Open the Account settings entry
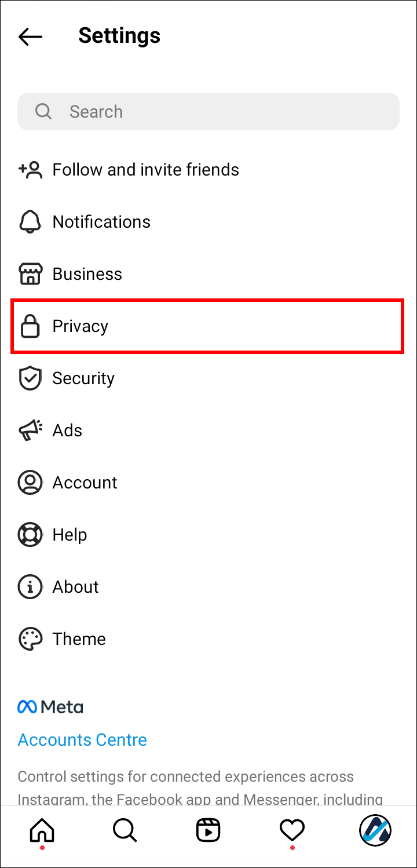This screenshot has width=417, height=868. coord(85,483)
